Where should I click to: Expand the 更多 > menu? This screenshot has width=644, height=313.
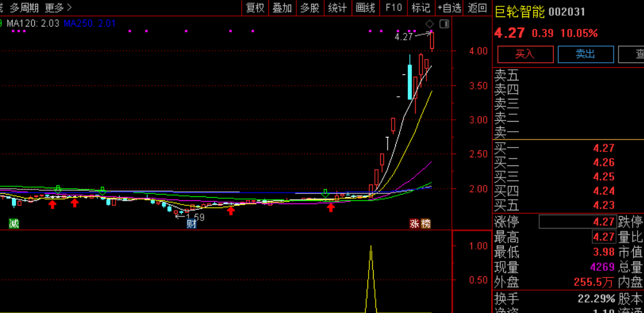(x=58, y=8)
